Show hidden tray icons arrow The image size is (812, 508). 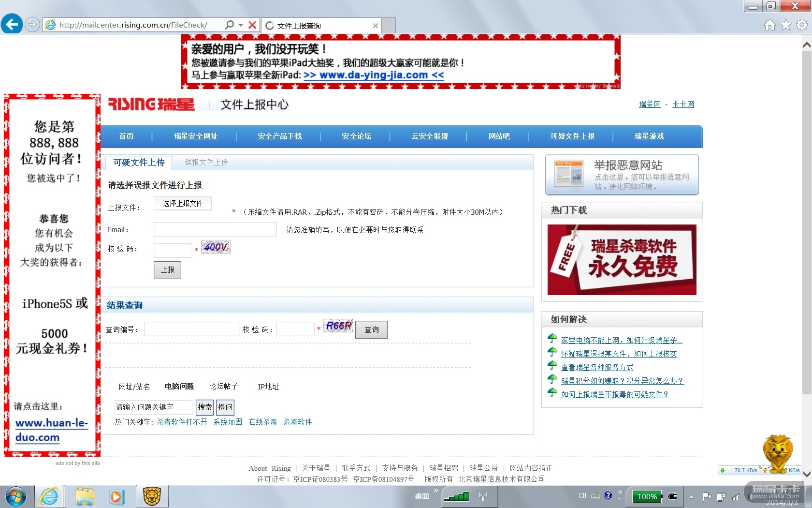(691, 496)
